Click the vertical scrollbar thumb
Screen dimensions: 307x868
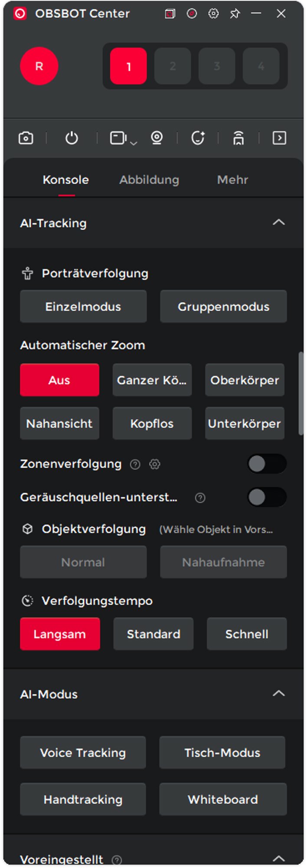pos(301,393)
